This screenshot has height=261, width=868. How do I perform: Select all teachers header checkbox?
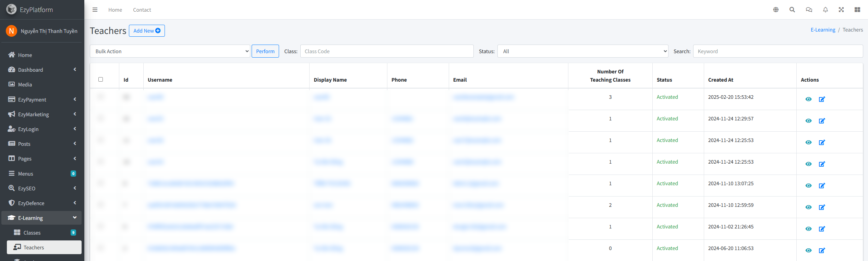(x=100, y=79)
